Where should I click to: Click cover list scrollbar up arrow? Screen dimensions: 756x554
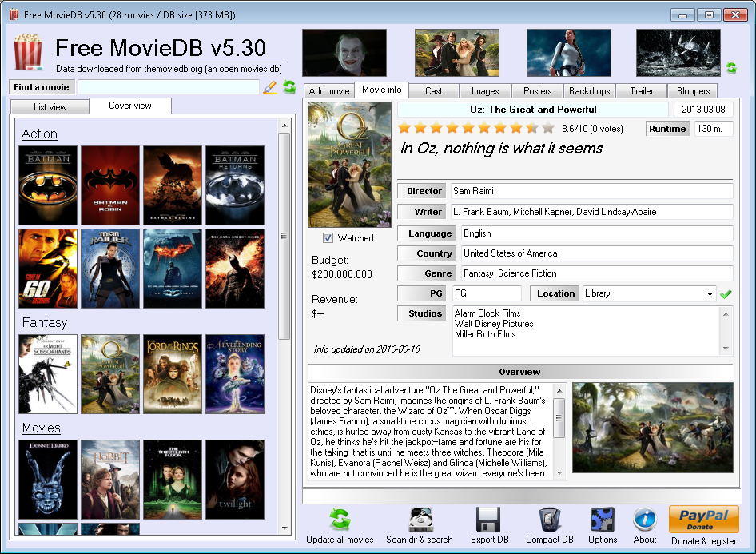click(x=284, y=126)
